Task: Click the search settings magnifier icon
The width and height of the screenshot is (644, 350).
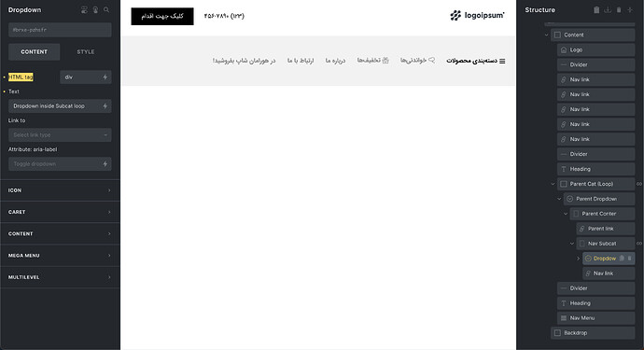Action: pyautogui.click(x=106, y=10)
